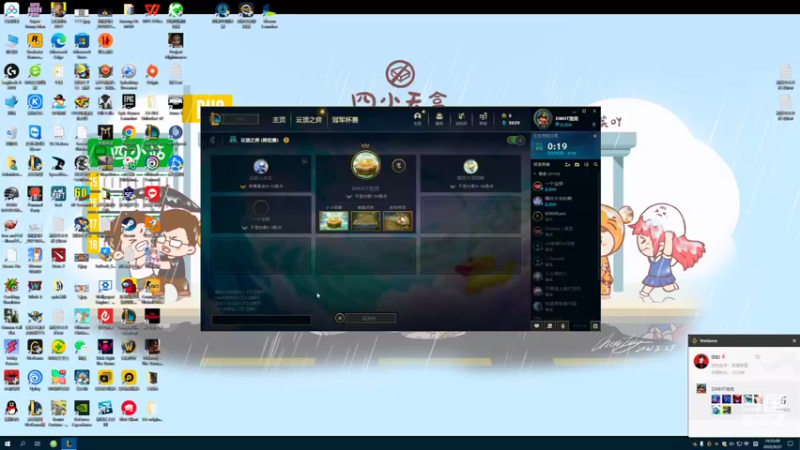Open Task View on the taskbar
Viewport: 800px width, 450px height.
[x=37, y=444]
